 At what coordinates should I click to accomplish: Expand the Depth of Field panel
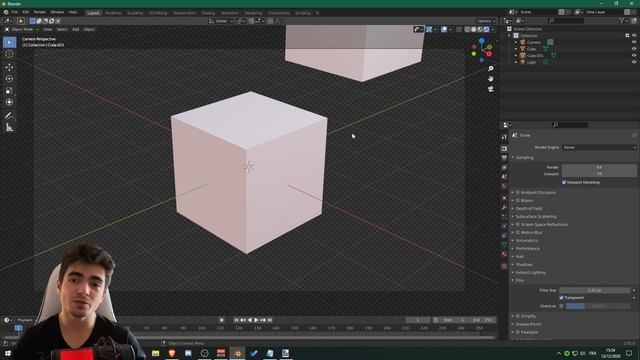[529, 209]
